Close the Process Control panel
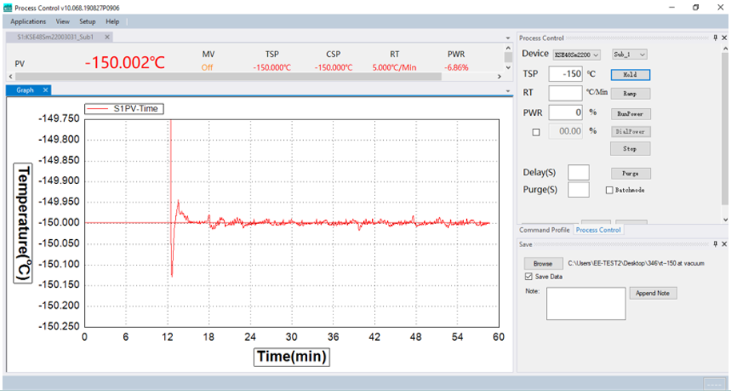Viewport: 731px width, 391px height. [724, 38]
